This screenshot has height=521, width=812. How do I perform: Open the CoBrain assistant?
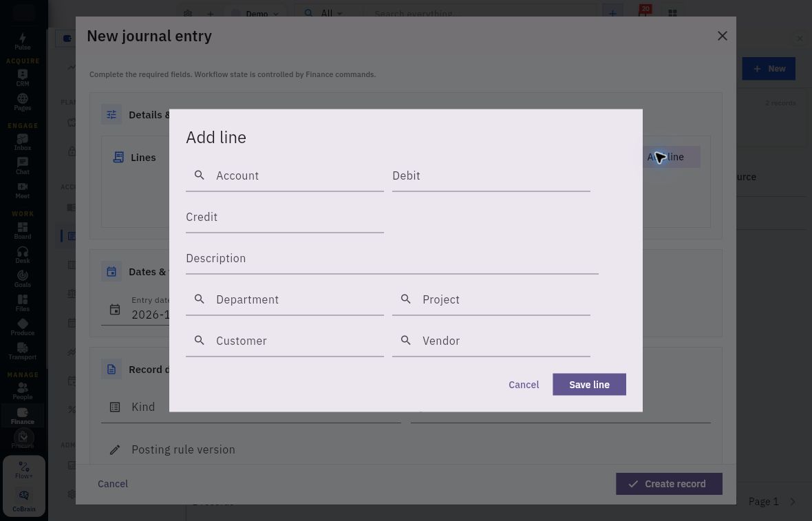24,501
